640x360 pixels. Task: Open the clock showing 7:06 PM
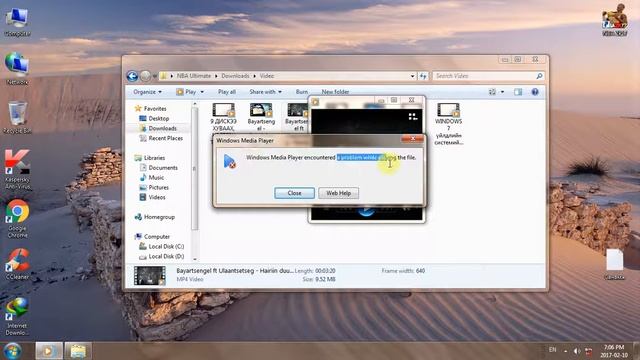(614, 351)
